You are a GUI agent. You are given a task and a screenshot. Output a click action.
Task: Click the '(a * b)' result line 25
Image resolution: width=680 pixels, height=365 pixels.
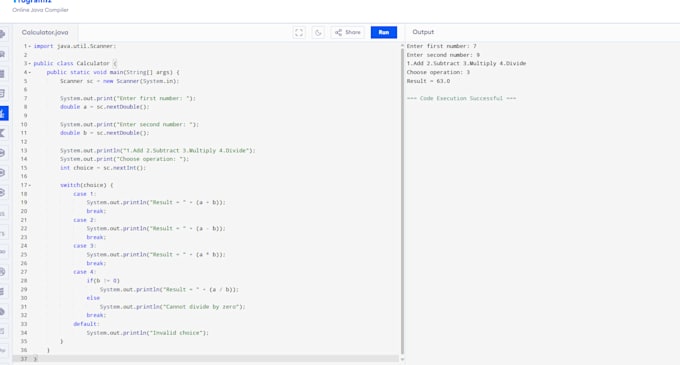(156, 254)
